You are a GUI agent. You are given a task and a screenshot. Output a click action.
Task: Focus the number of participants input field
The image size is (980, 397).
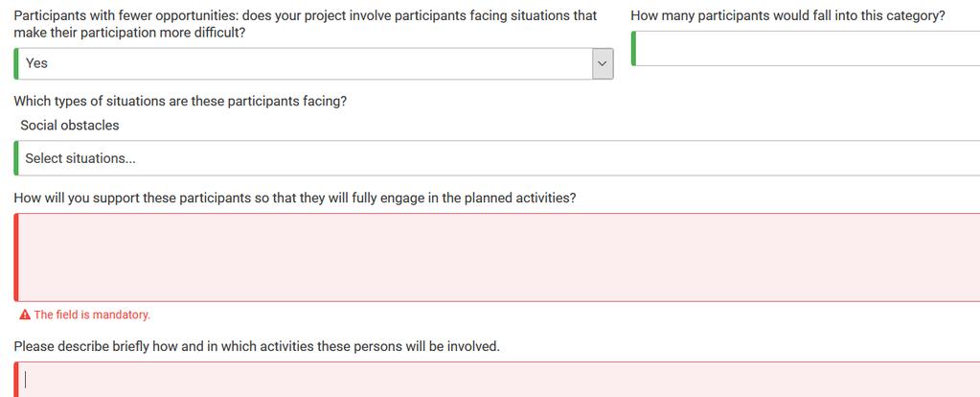click(x=806, y=48)
